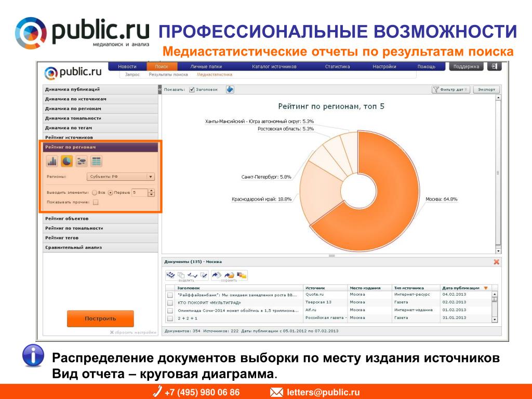Click the Поддержка button

(466, 66)
